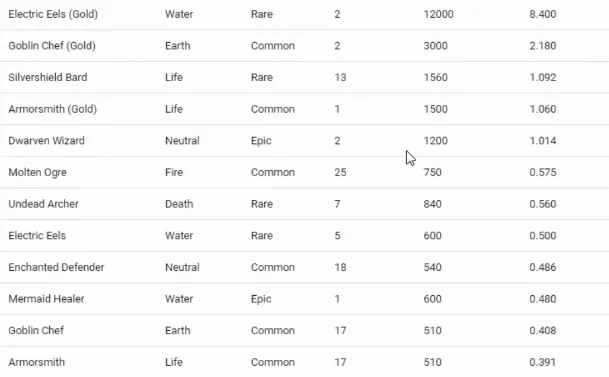
Task: Click the Goblin Chef (Gold) card name
Action: click(52, 46)
